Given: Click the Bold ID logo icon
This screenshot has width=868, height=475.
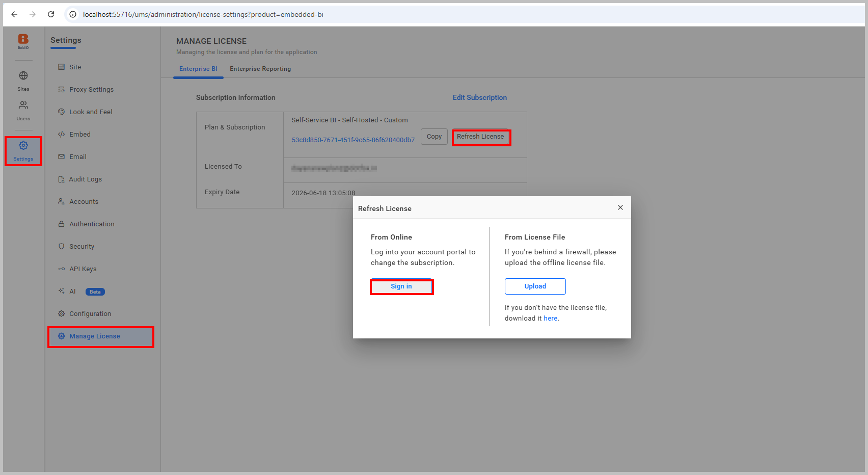Looking at the screenshot, I should (23, 40).
